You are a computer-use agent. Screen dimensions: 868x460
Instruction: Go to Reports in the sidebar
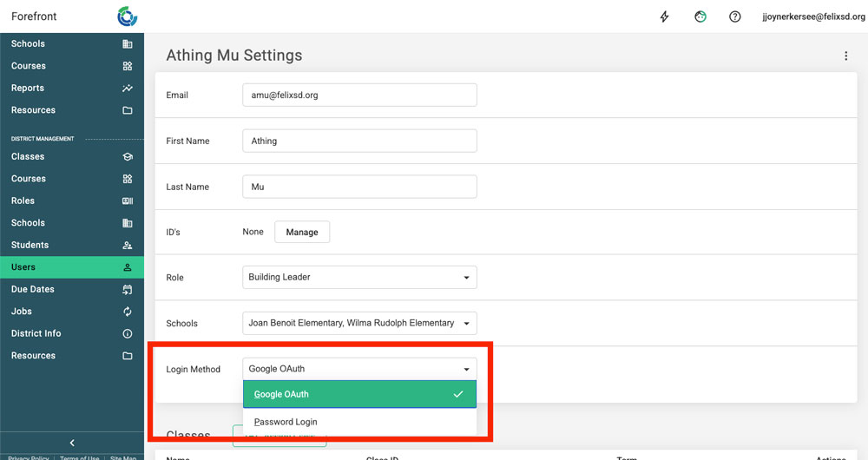point(28,88)
